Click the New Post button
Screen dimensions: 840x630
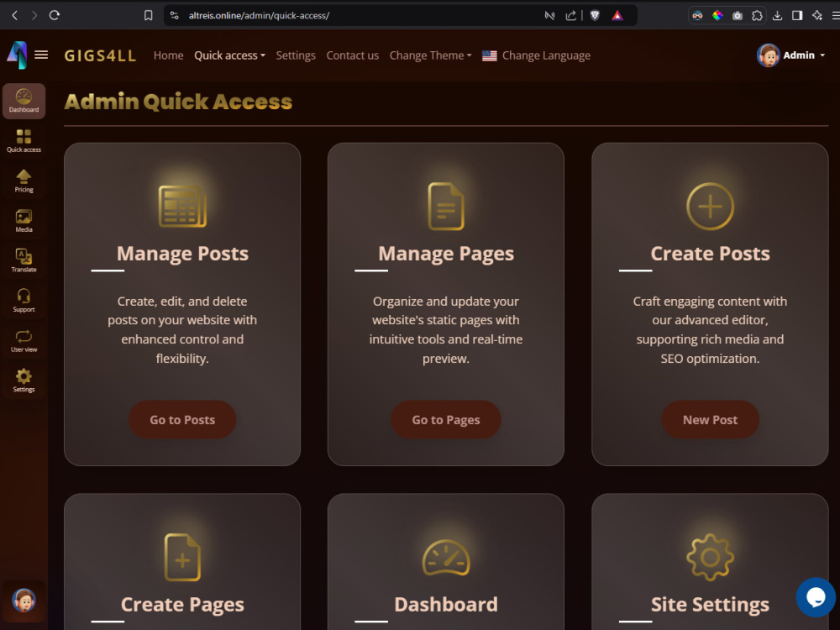710,419
